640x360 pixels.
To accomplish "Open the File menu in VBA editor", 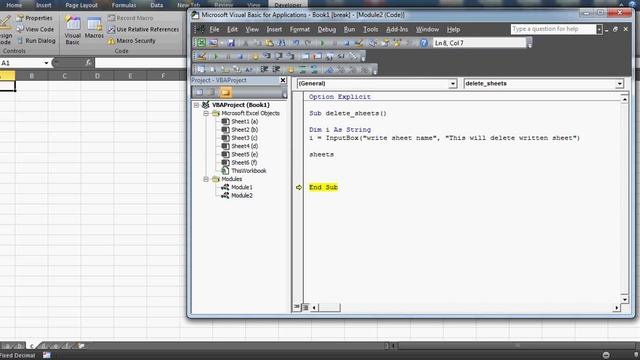I will pos(214,29).
